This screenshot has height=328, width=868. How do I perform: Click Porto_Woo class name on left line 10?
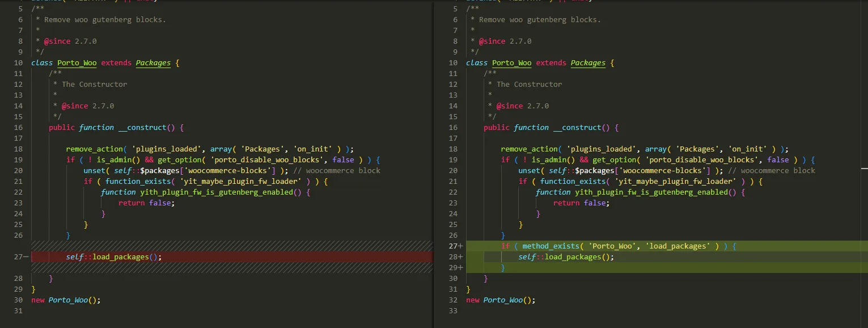click(77, 63)
